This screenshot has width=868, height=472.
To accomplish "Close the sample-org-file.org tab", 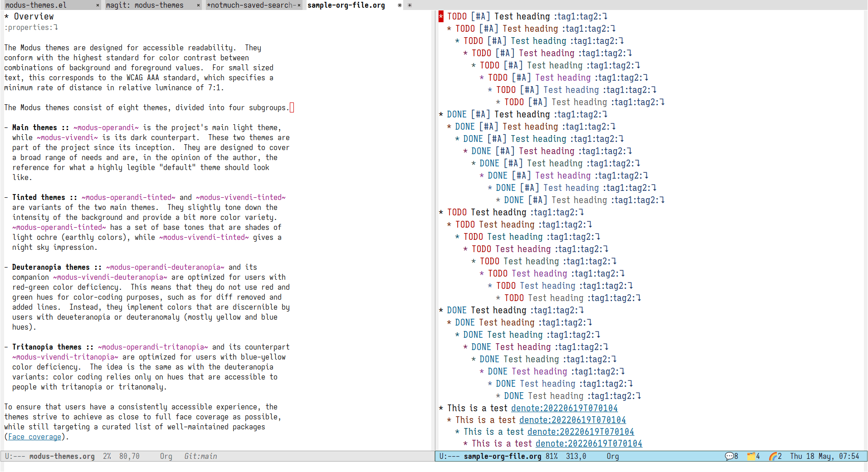I will pyautogui.click(x=400, y=5).
